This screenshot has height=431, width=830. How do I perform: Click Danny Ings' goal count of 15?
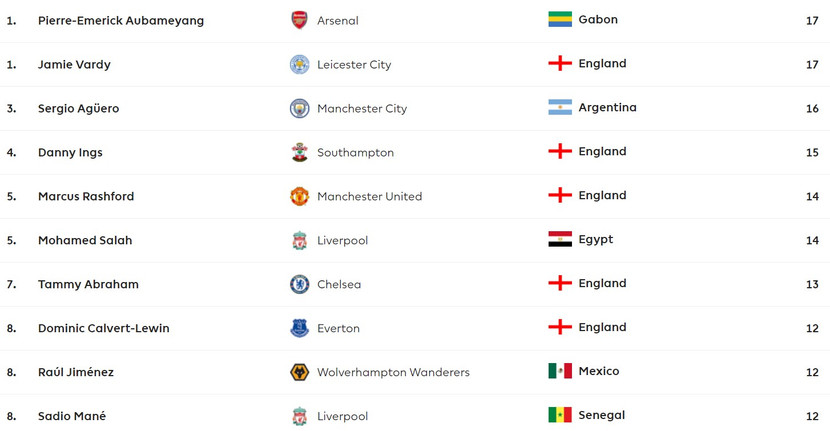[x=812, y=152]
